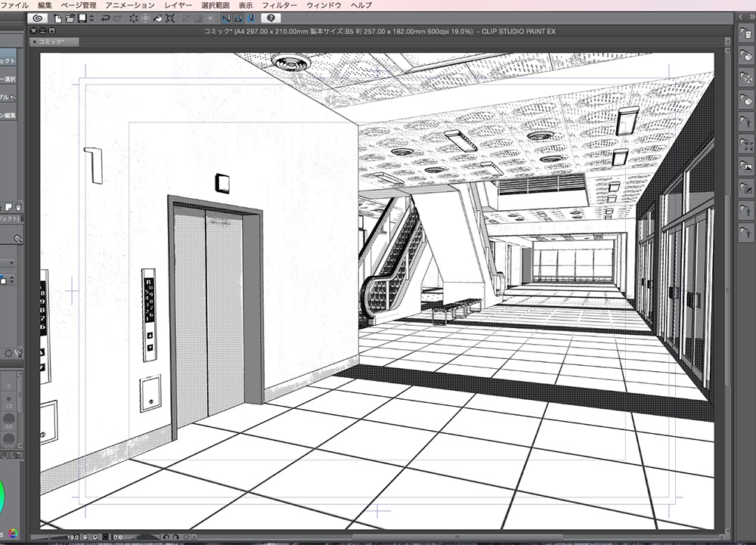
Task: Click the reset rotation icon in the status bar
Action: [x=186, y=537]
